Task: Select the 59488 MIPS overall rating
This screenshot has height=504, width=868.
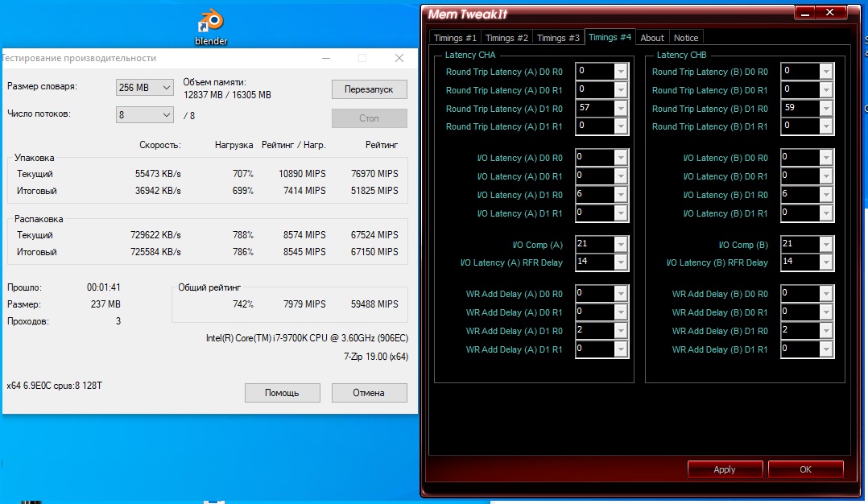Action: click(374, 304)
